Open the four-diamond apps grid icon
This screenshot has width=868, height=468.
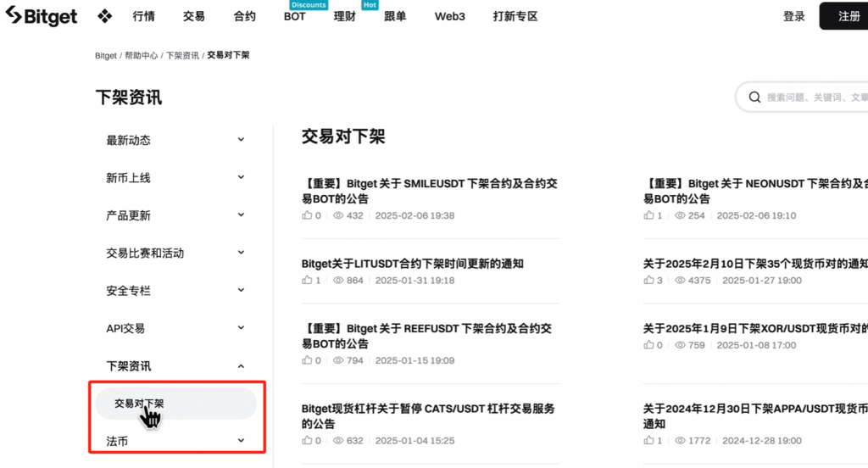coord(104,17)
